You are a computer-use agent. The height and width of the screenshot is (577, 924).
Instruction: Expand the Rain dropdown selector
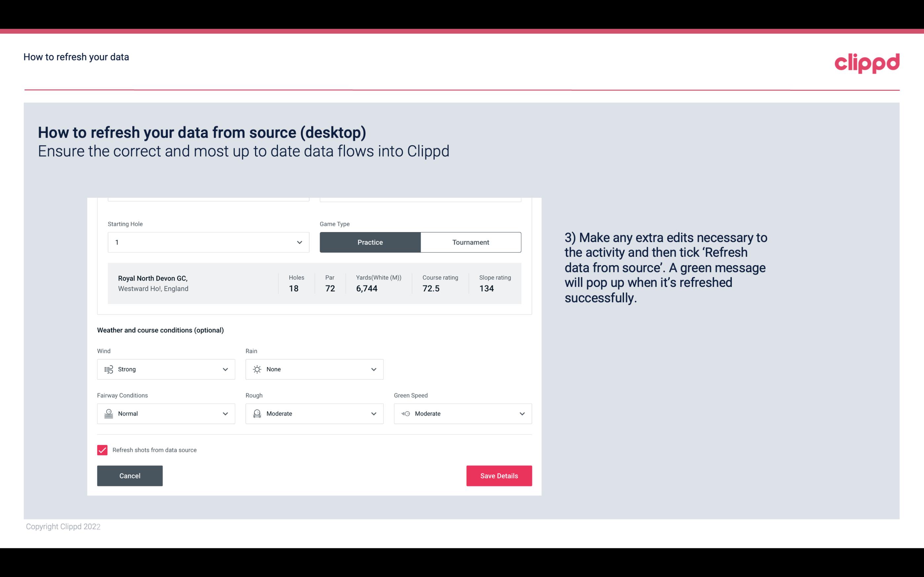click(373, 369)
